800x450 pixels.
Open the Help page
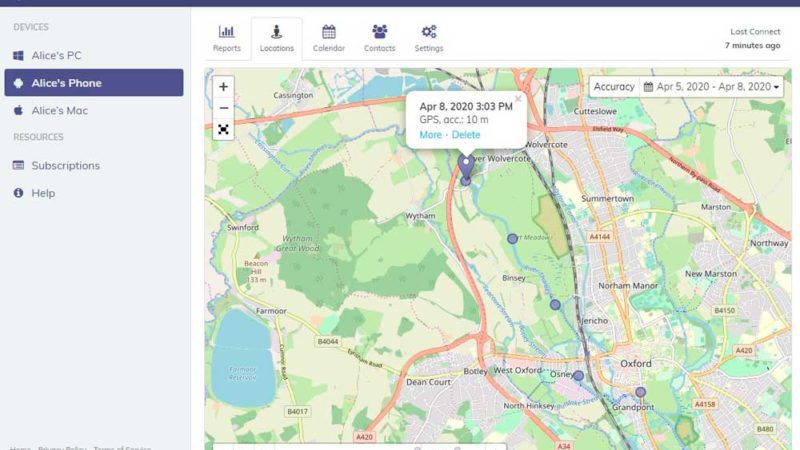point(94,193)
